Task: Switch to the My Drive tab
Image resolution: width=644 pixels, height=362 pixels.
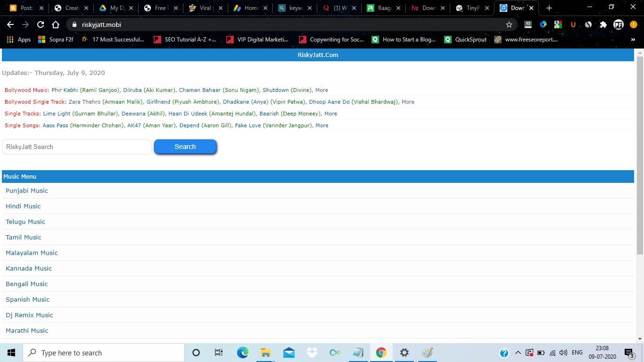Action: pyautogui.click(x=116, y=8)
